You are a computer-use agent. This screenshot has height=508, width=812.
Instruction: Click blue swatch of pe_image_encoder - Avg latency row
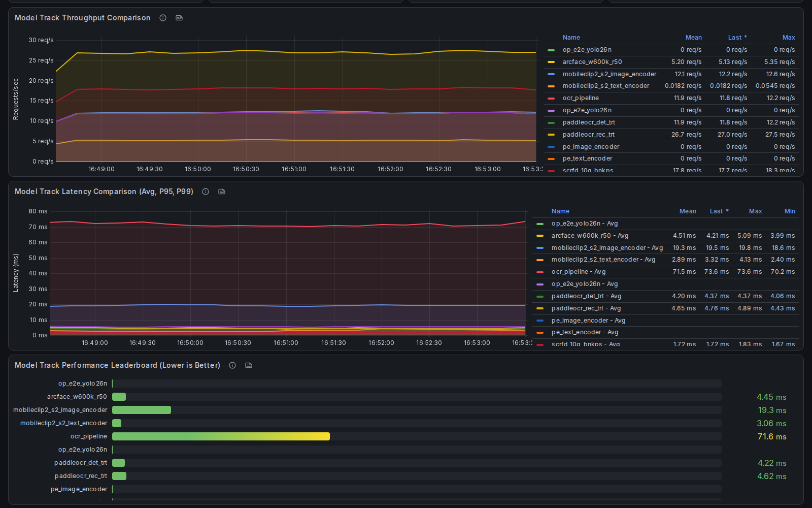coord(540,321)
